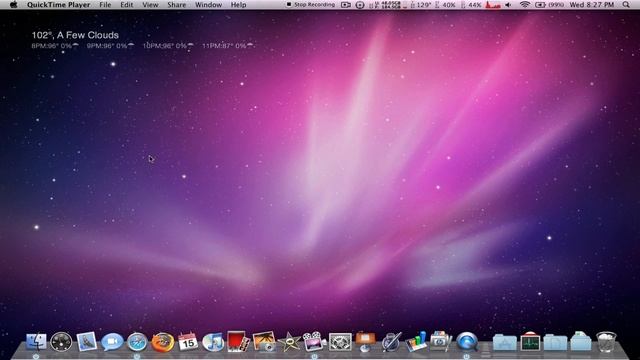
Task: Click the Wed 8:27 PM clock
Action: click(592, 5)
